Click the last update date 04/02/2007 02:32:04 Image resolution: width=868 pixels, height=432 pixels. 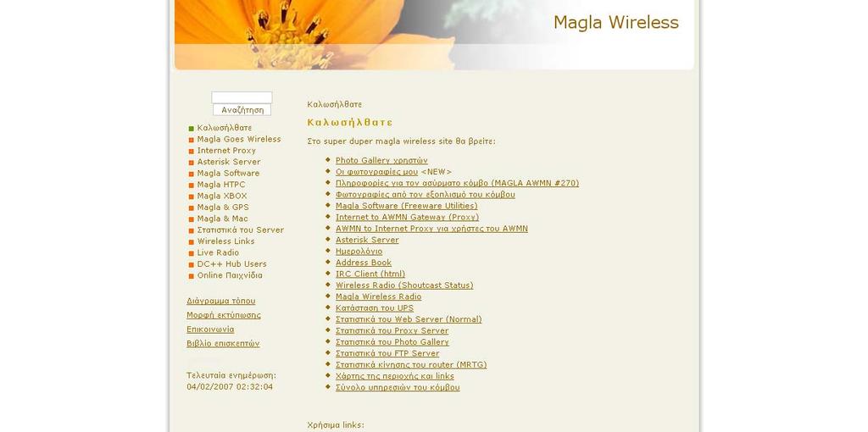230,386
